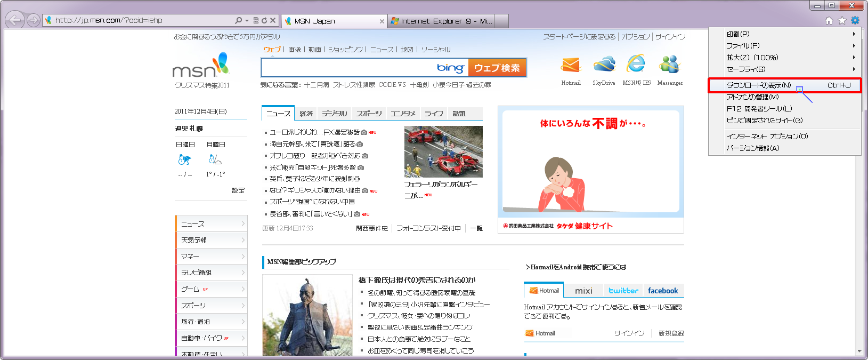
Task: Click the Ferrari crash news thumbnail
Action: point(443,151)
